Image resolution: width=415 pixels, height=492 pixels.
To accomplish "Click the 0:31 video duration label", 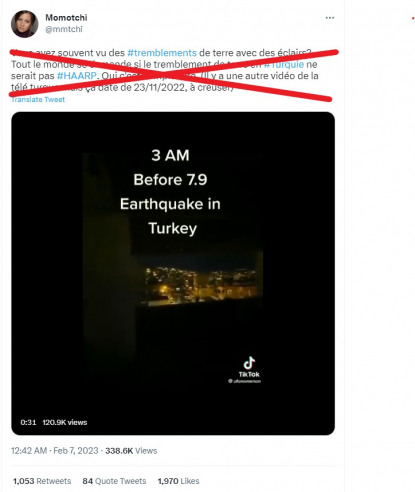I will (x=28, y=422).
